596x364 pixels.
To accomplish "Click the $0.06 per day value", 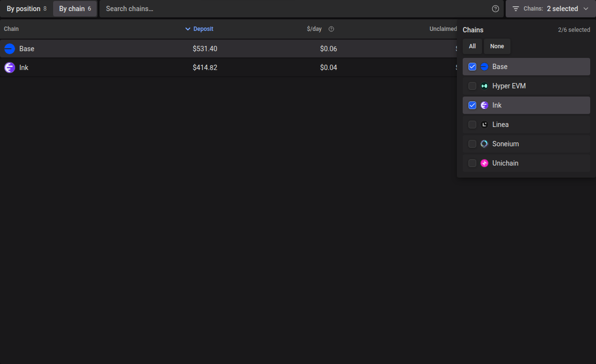I will pos(328,49).
